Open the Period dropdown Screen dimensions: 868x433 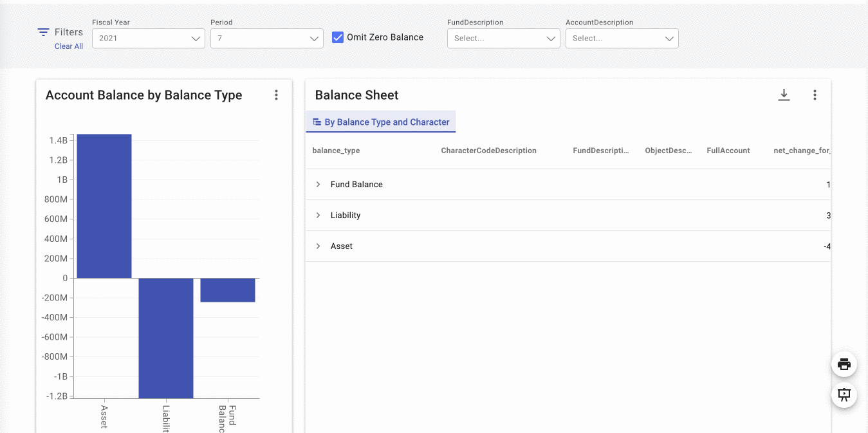click(x=267, y=39)
